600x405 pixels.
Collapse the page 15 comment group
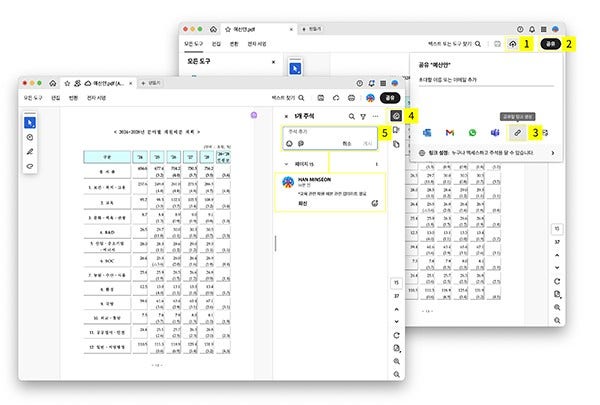[x=286, y=164]
